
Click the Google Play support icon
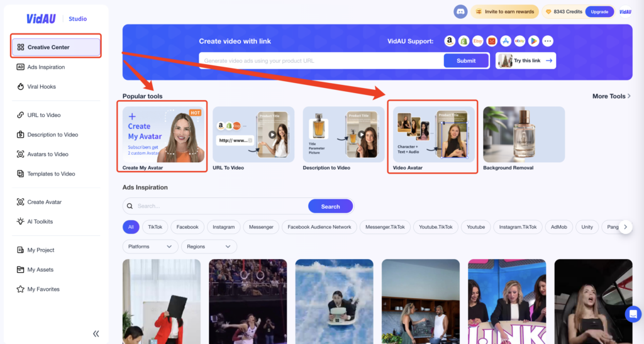(x=533, y=41)
